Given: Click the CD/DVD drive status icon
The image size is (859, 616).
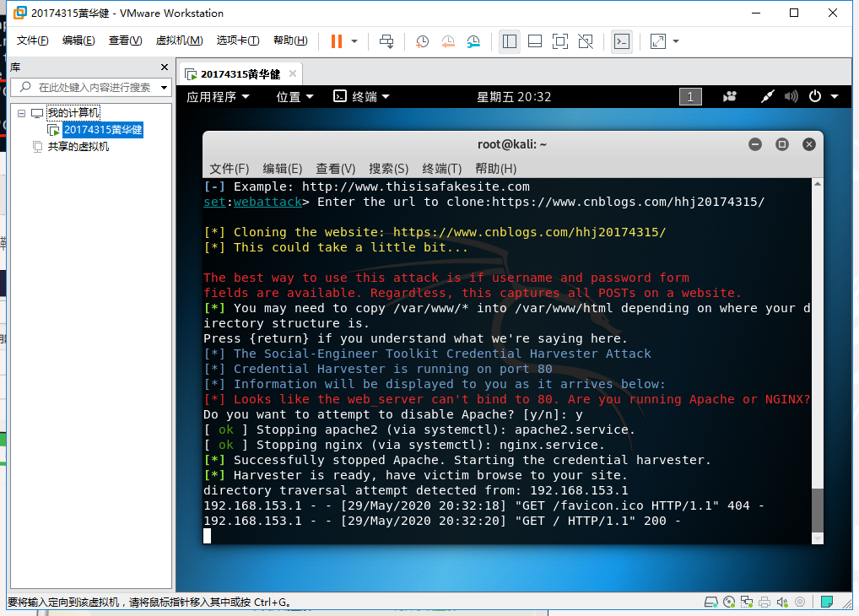Looking at the screenshot, I should [x=729, y=602].
